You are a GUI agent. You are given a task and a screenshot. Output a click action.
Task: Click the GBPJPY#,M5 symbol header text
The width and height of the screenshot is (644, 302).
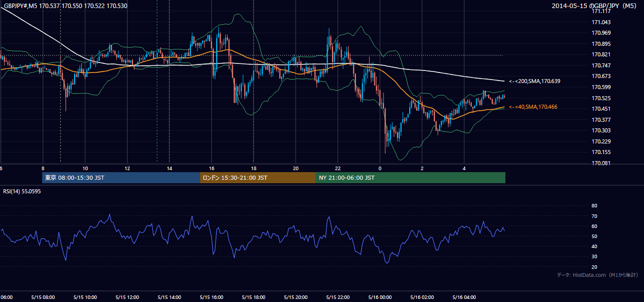point(66,6)
